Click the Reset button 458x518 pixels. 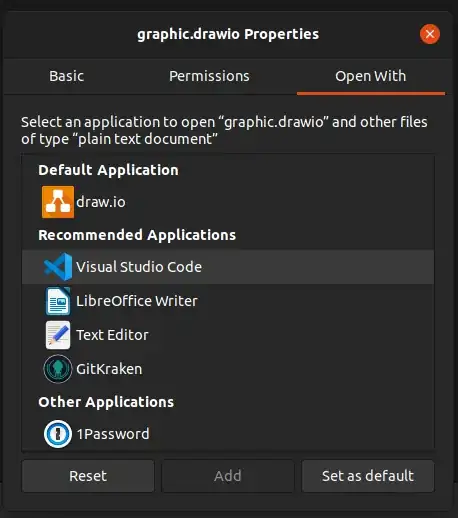coord(88,476)
